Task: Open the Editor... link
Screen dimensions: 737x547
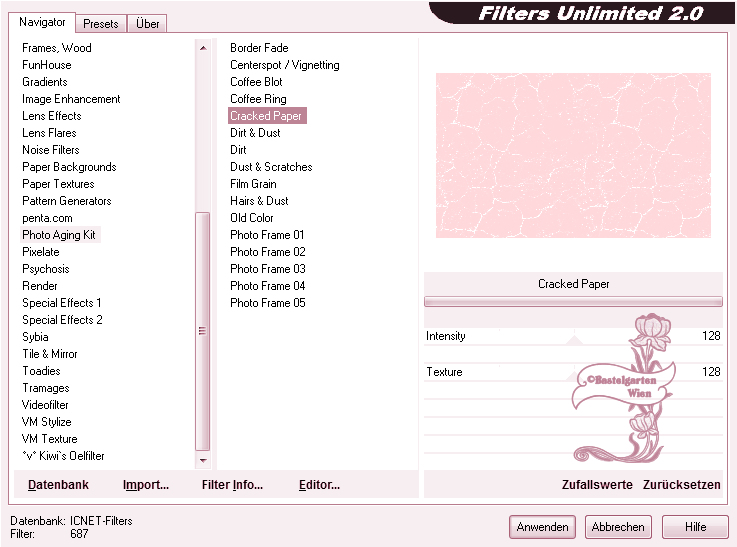Action: tap(319, 485)
